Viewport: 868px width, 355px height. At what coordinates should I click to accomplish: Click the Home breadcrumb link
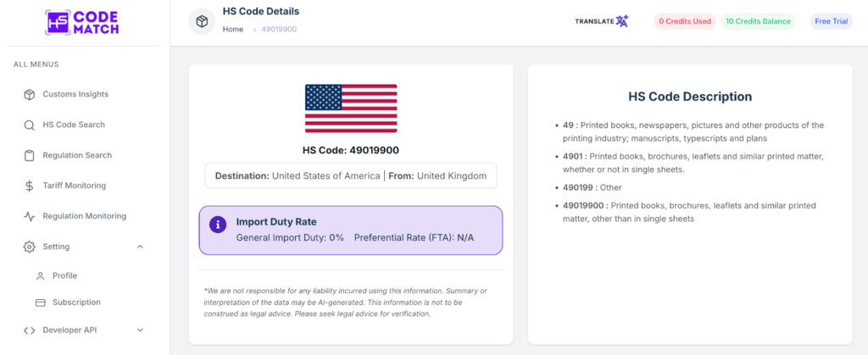pyautogui.click(x=233, y=30)
